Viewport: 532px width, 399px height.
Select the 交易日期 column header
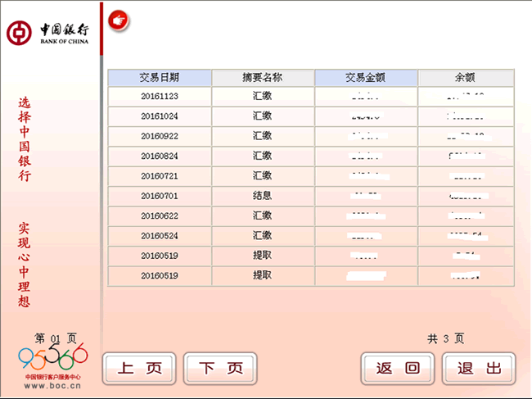[x=160, y=78]
